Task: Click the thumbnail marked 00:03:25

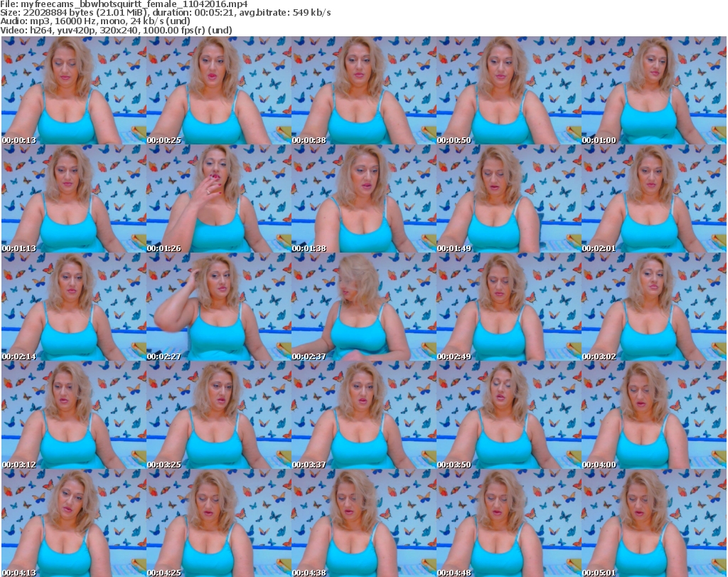Action: tap(218, 415)
